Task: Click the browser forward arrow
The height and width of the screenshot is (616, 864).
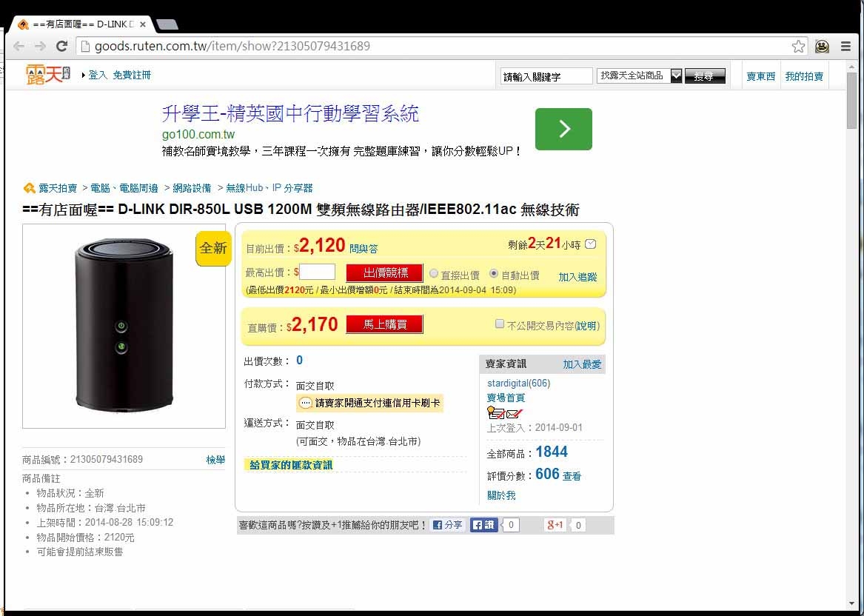Action: pyautogui.click(x=40, y=47)
